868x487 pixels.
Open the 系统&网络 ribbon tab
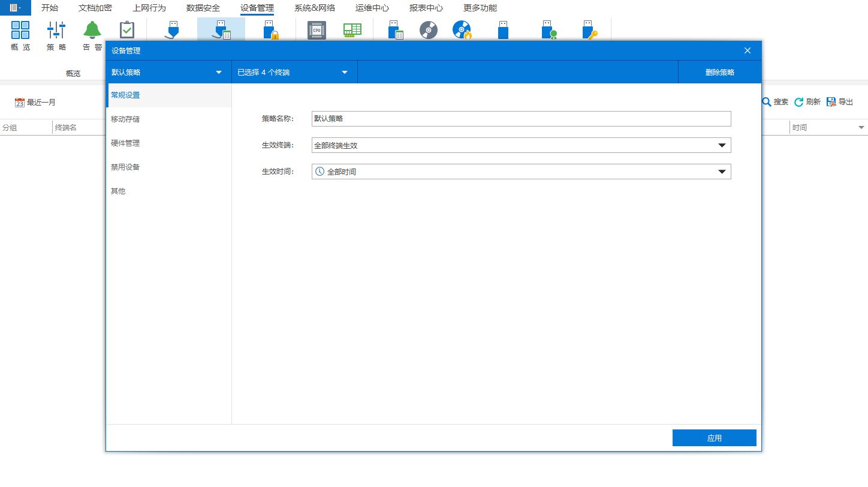coord(315,8)
